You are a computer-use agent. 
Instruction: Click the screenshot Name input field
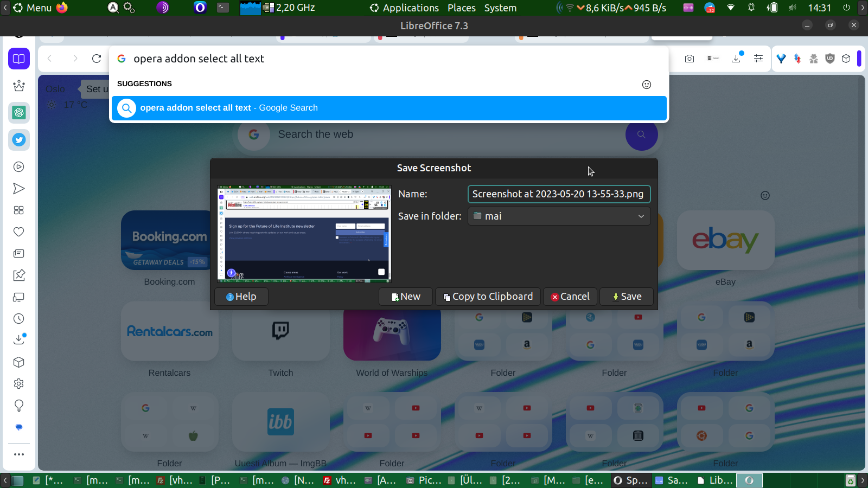pyautogui.click(x=559, y=194)
